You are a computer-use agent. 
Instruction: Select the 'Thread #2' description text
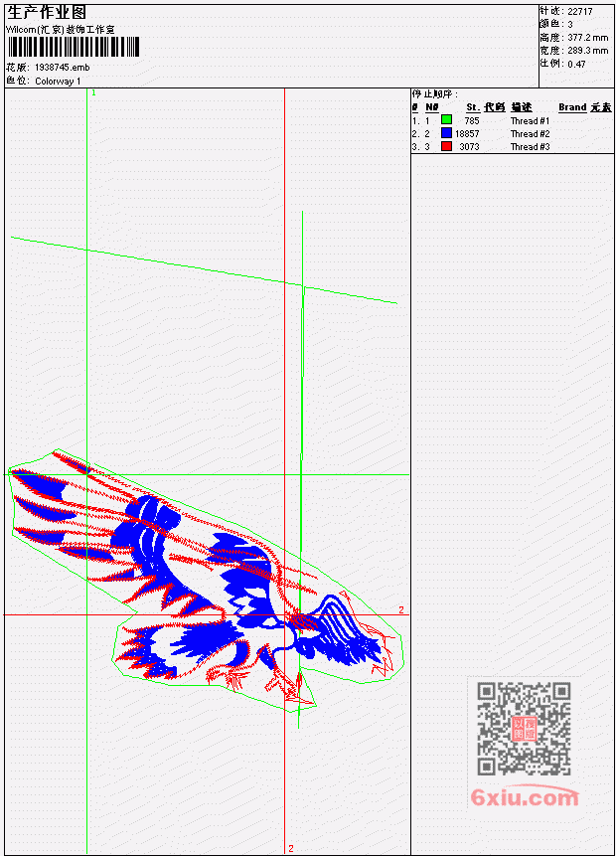(530, 134)
